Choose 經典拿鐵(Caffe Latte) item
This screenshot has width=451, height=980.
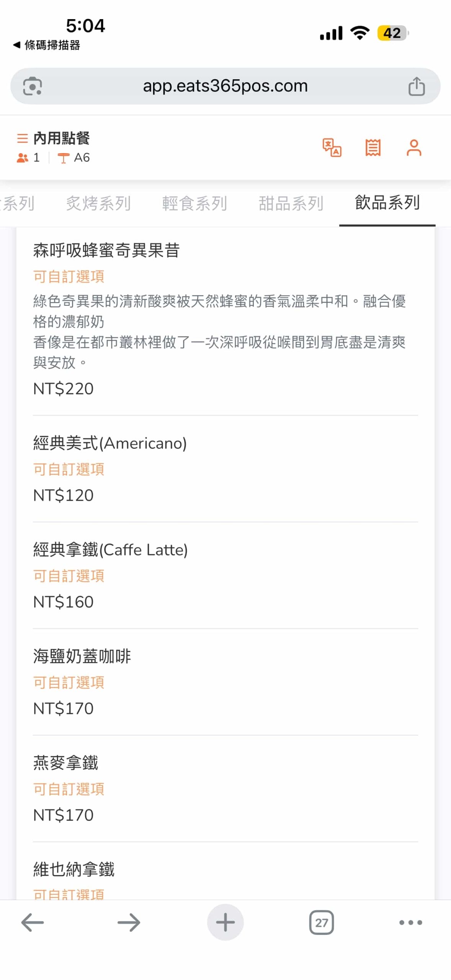pyautogui.click(x=110, y=550)
